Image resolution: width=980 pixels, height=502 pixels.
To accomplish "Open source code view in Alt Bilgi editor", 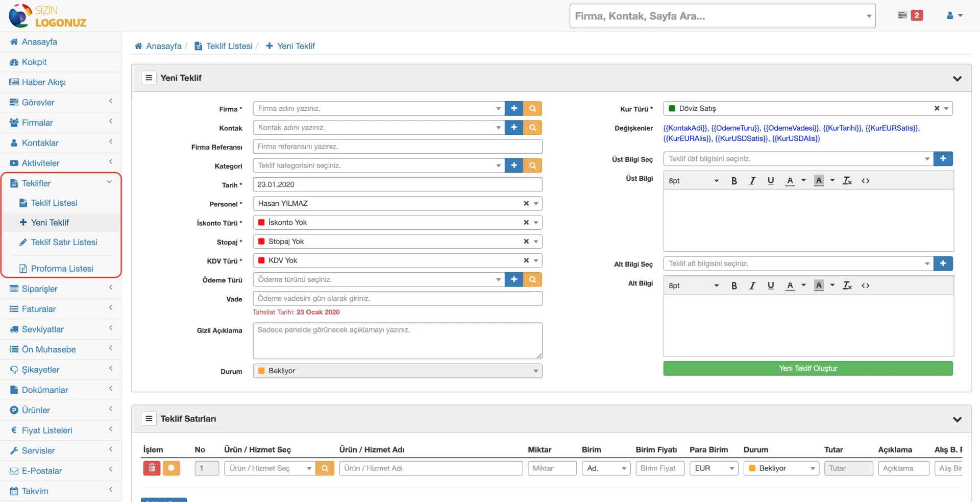I will [x=866, y=285].
